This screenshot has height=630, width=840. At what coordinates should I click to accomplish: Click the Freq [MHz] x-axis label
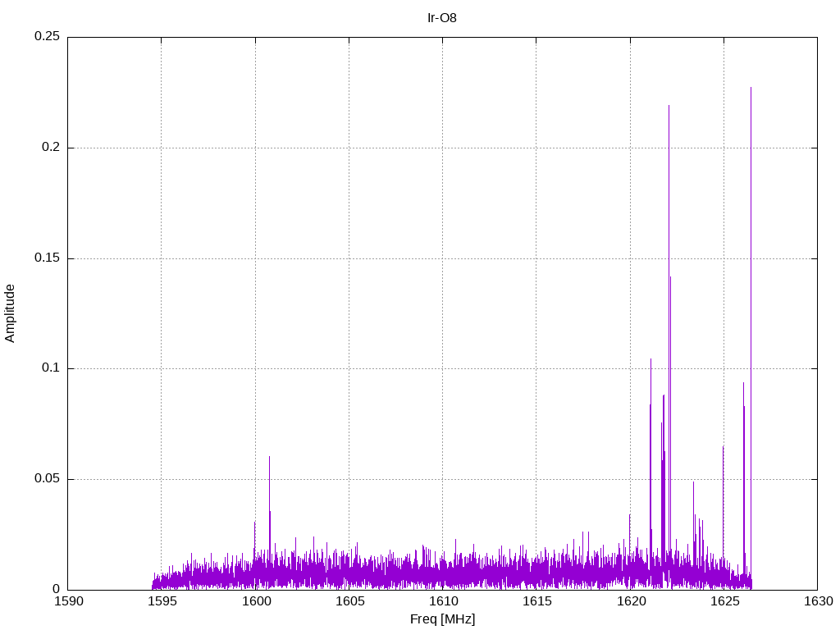click(x=442, y=619)
